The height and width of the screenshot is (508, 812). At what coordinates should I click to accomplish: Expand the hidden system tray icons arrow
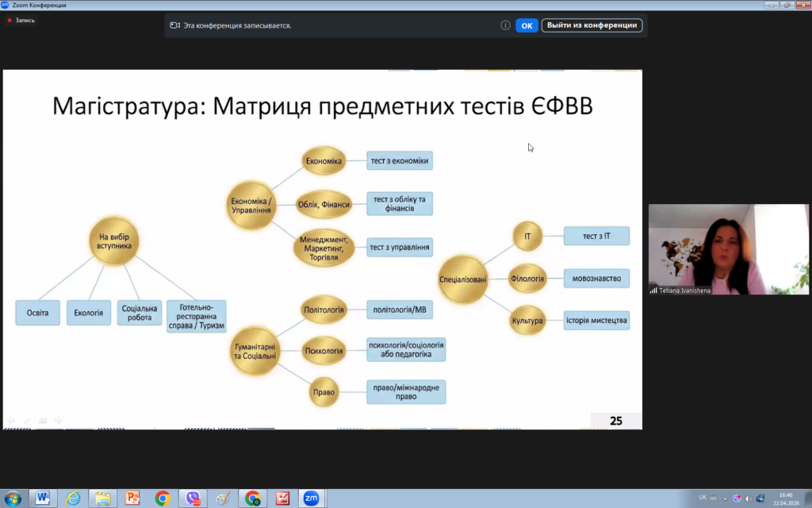[724, 498]
